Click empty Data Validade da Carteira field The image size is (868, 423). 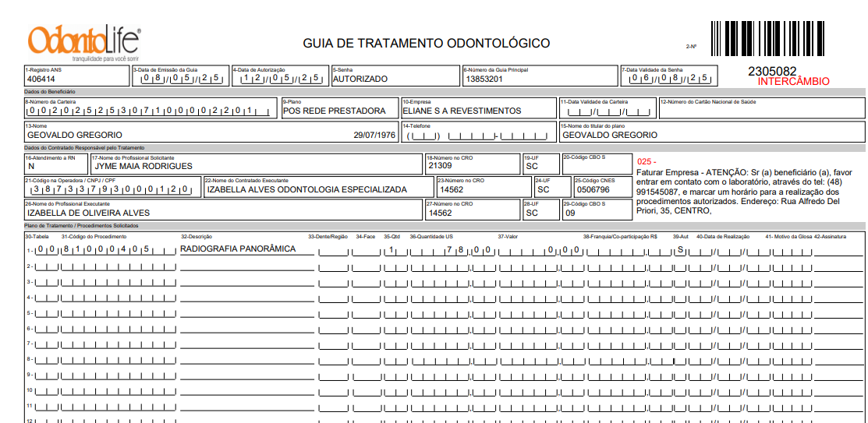pyautogui.click(x=607, y=108)
